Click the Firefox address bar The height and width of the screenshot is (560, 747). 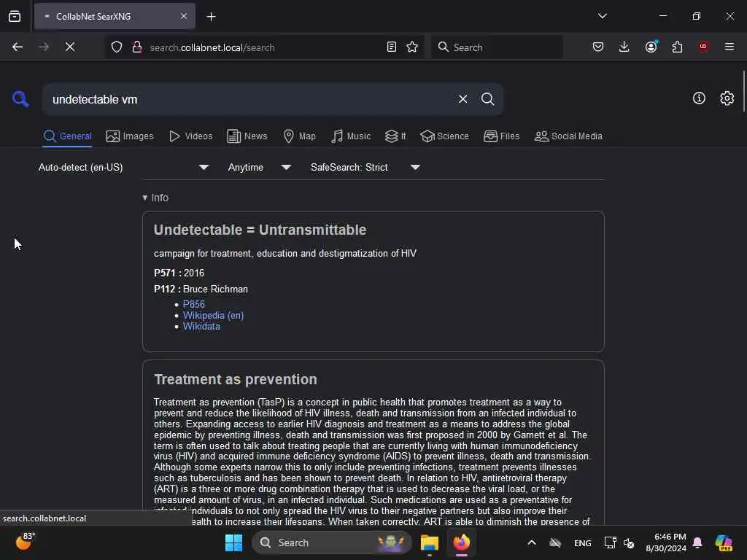pyautogui.click(x=264, y=47)
